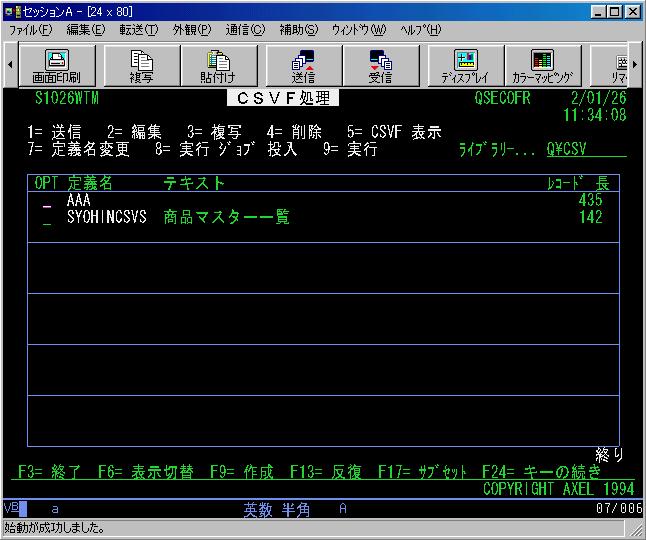The height and width of the screenshot is (540, 646).
Task: Click the テキスト column header
Action: tap(194, 183)
